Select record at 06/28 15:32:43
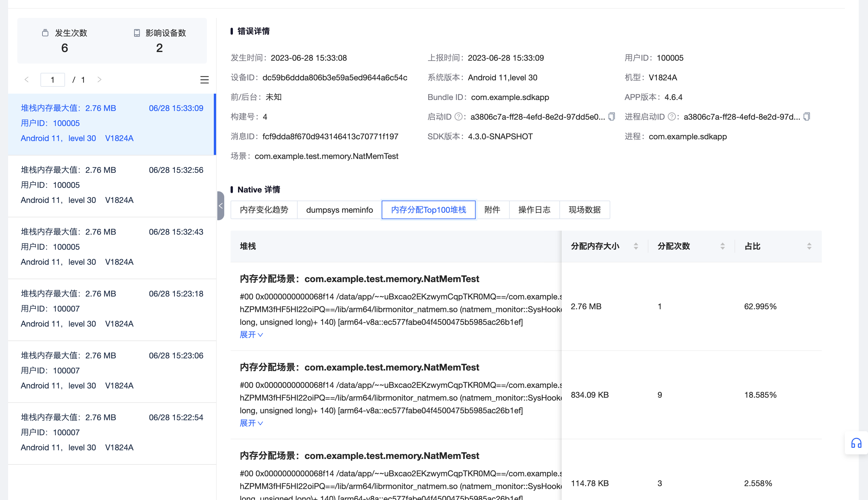Viewport: 868px width, 500px height. pos(112,248)
